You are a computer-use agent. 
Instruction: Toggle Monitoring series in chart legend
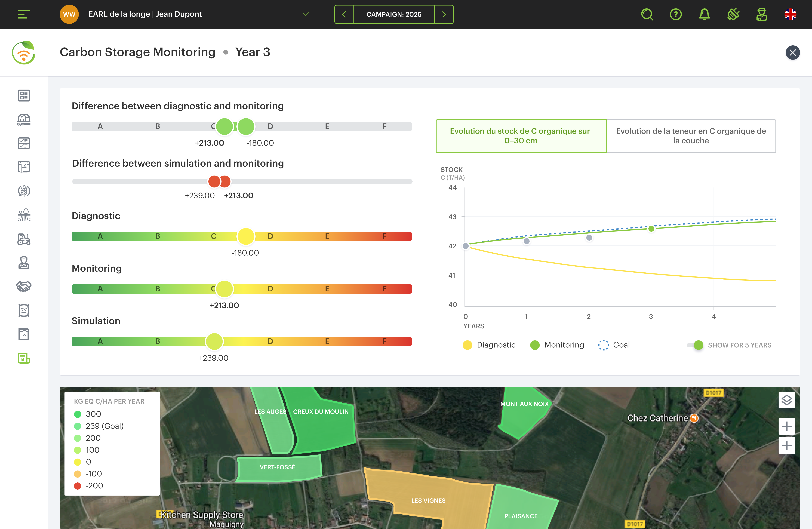[x=557, y=345]
